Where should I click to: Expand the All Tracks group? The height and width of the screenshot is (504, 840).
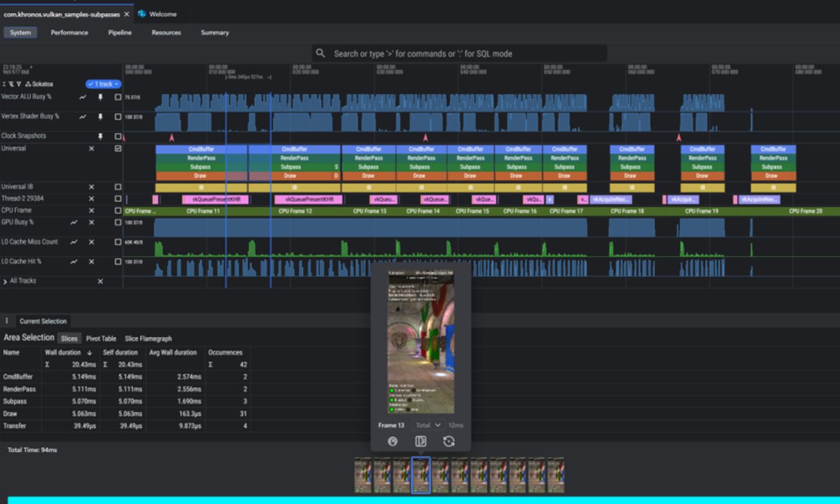[6, 281]
